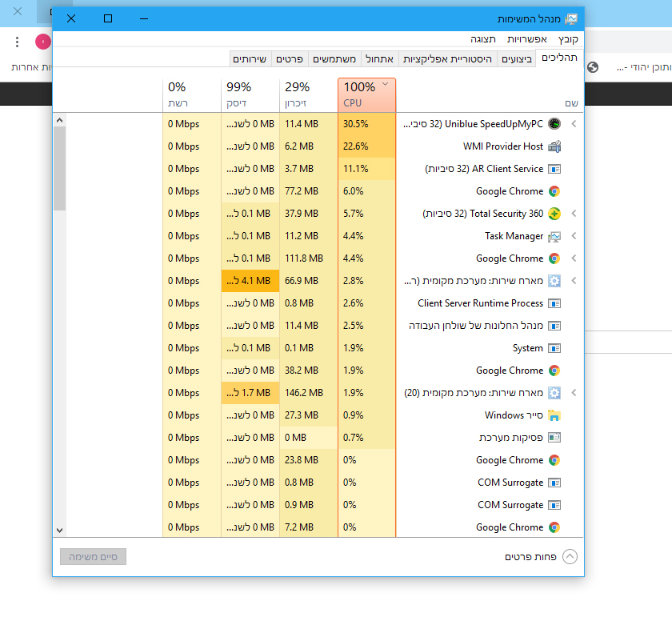Select the Chrome icon with 111.8 MB memory
The image size is (672, 621).
pos(554,258)
